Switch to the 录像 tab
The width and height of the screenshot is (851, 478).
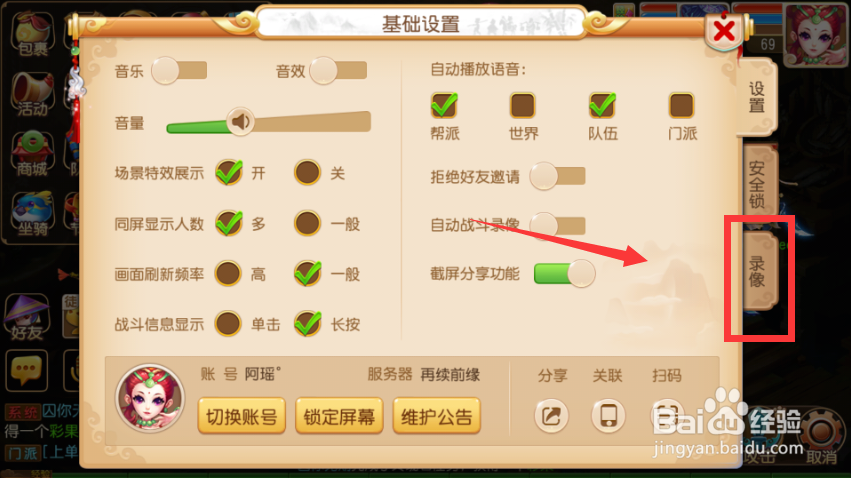(759, 271)
